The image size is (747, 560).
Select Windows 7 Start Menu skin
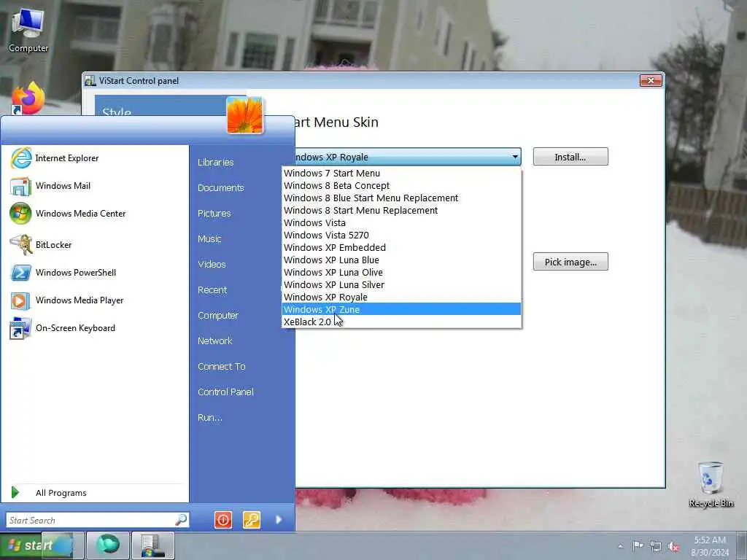(402, 174)
